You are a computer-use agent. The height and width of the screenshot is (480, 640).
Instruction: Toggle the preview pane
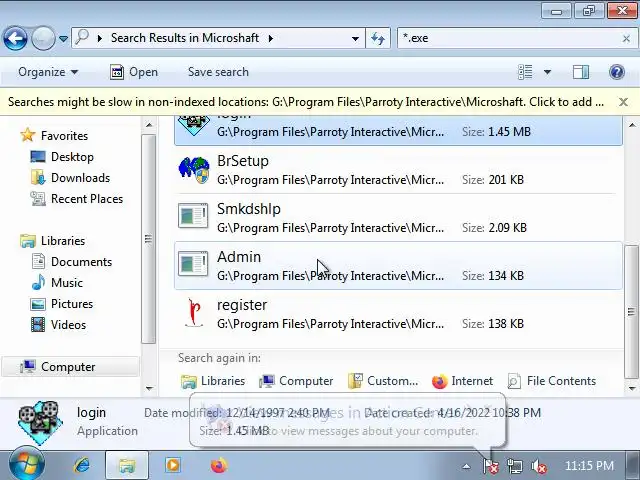pyautogui.click(x=580, y=72)
